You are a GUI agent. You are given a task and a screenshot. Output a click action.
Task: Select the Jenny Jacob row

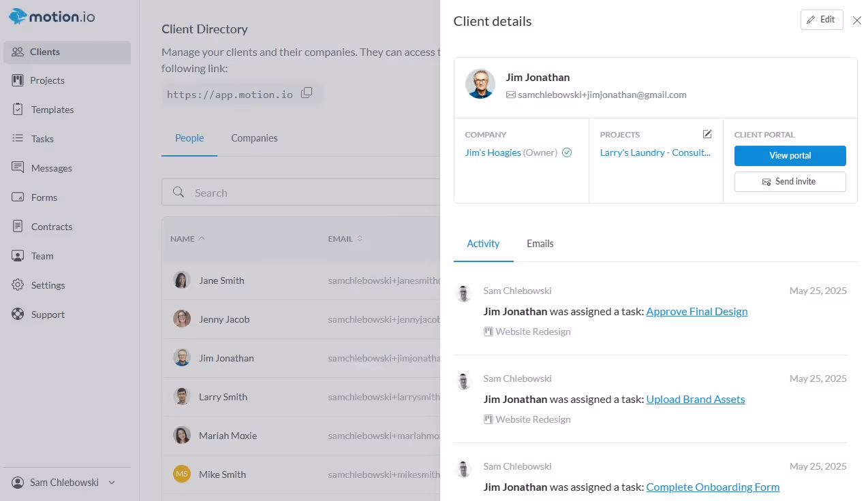(x=301, y=319)
